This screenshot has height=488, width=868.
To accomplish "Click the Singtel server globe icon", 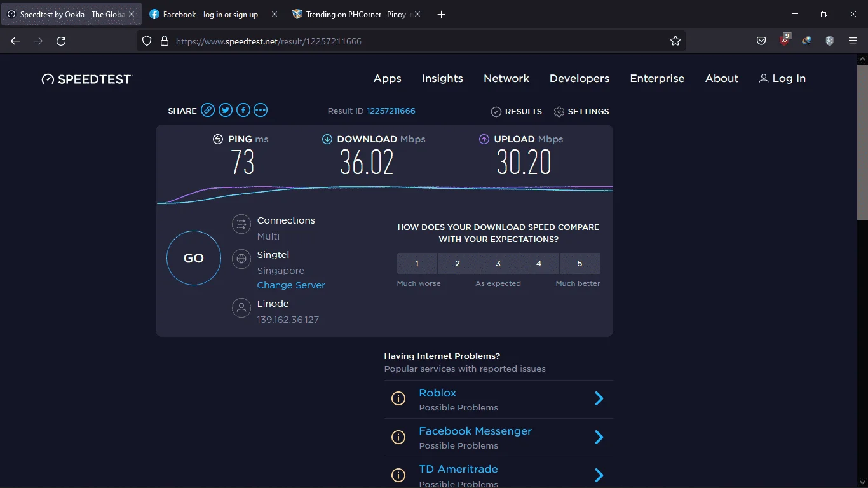I will click(x=241, y=259).
